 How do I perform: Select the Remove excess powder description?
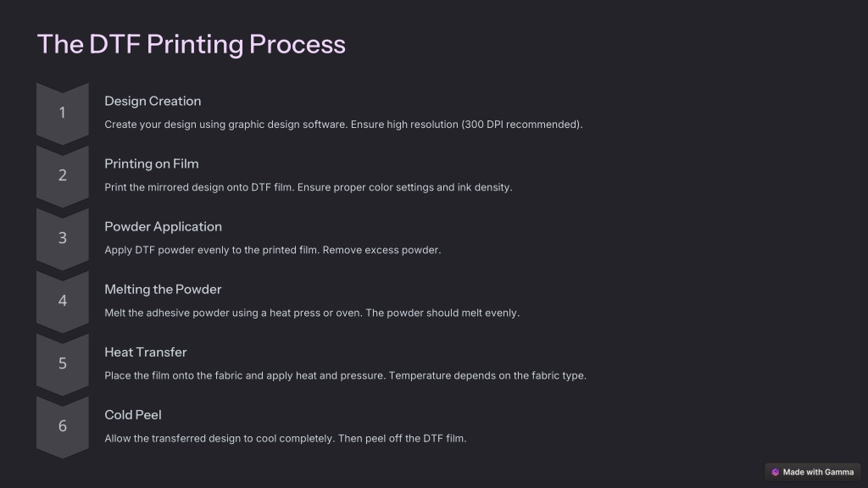coord(382,250)
